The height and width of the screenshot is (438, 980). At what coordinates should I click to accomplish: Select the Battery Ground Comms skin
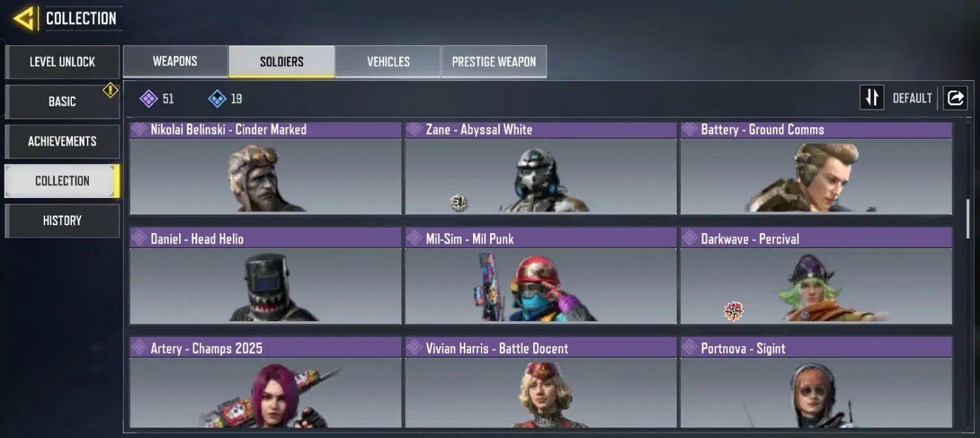[x=816, y=168]
